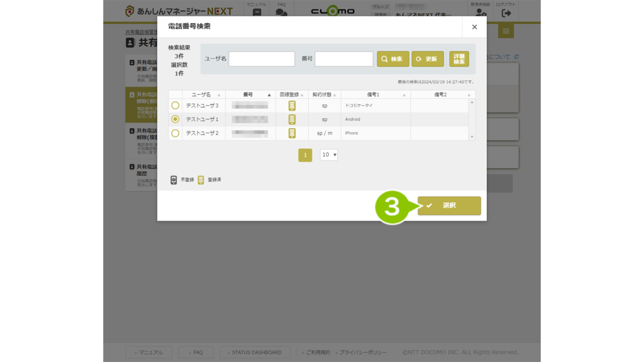Click the sp / m contract status cell
644x362 pixels.
click(x=325, y=133)
